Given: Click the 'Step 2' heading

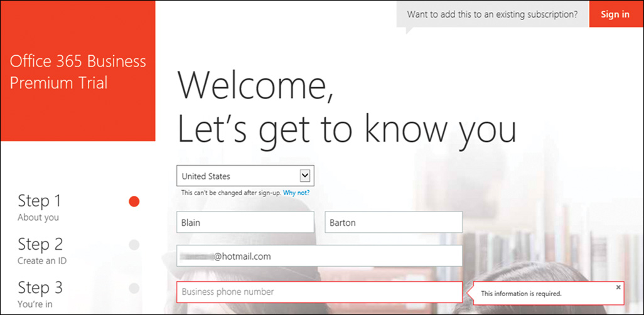Looking at the screenshot, I should click(x=40, y=244).
